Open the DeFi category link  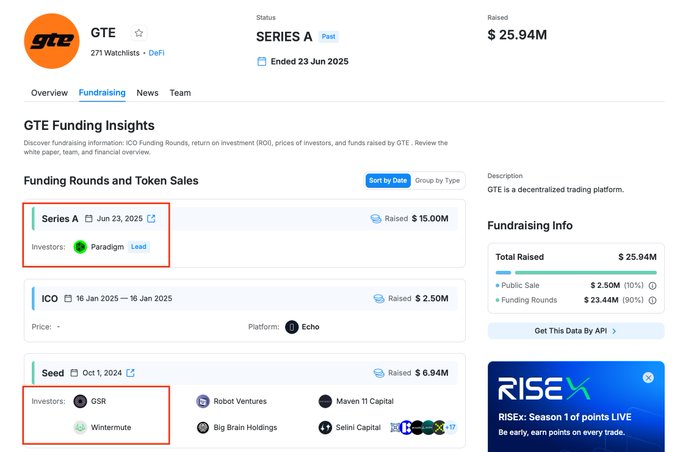[x=157, y=53]
